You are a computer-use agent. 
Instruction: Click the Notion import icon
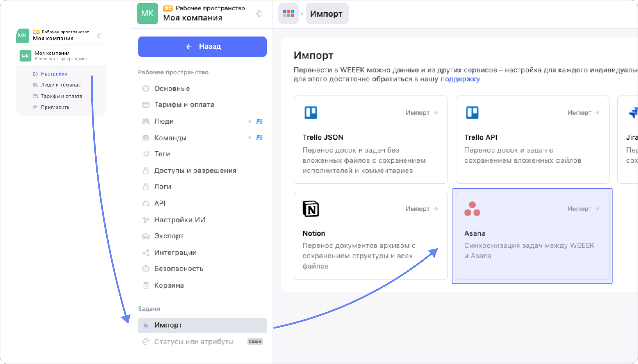coord(311,209)
